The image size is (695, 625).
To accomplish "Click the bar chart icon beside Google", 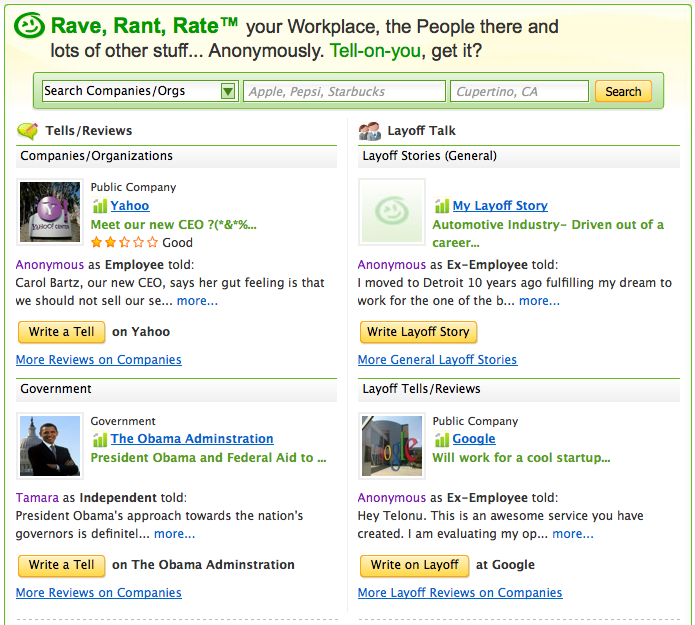I will tap(441, 439).
